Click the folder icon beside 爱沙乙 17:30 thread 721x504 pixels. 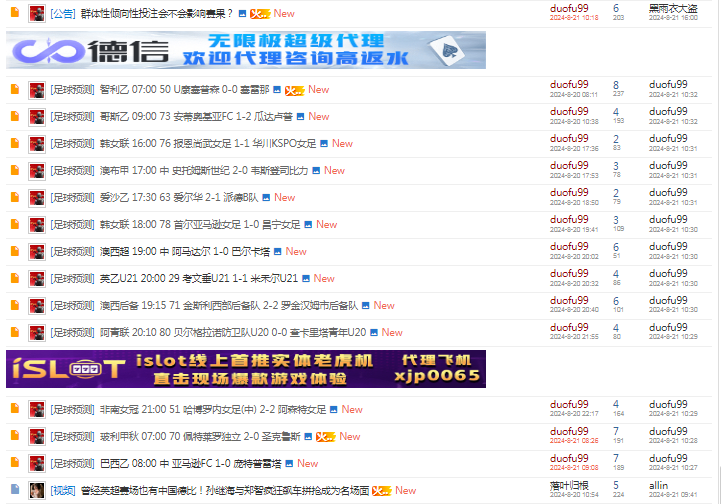pos(15,197)
